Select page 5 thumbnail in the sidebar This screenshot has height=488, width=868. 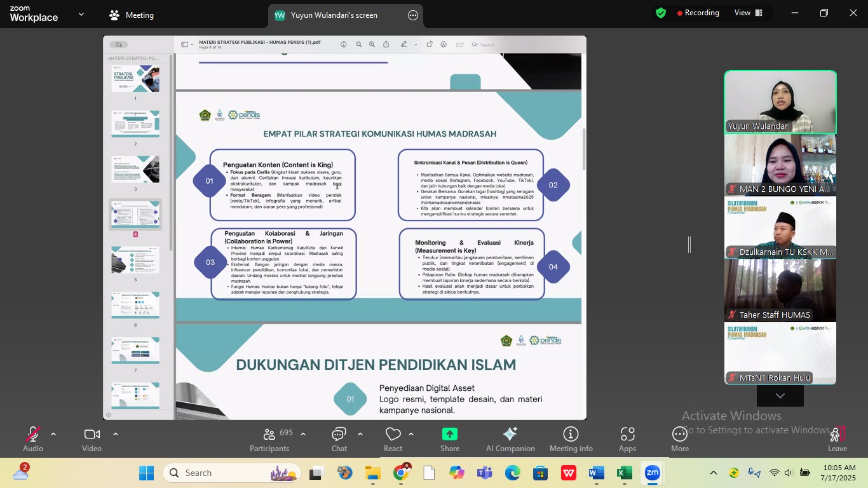tap(135, 259)
